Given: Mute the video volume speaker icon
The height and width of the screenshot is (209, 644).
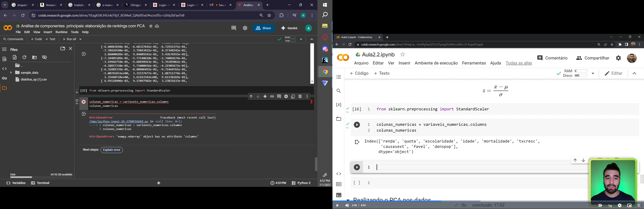Looking at the screenshot, I should tap(347, 206).
